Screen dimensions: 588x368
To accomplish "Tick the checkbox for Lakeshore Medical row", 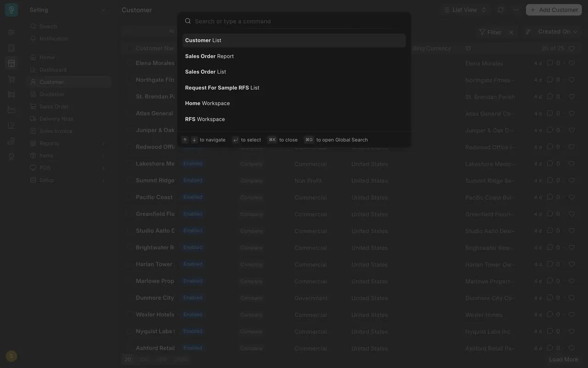I will [x=129, y=164].
